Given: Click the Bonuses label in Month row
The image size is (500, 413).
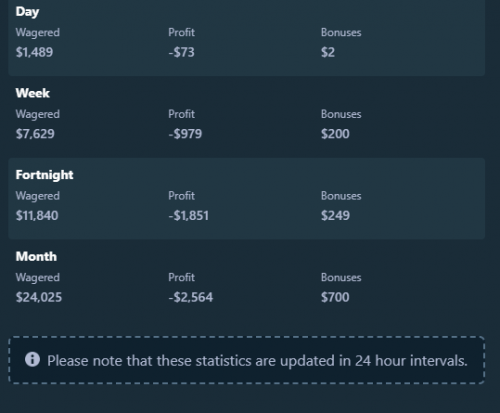Looking at the screenshot, I should [x=341, y=277].
